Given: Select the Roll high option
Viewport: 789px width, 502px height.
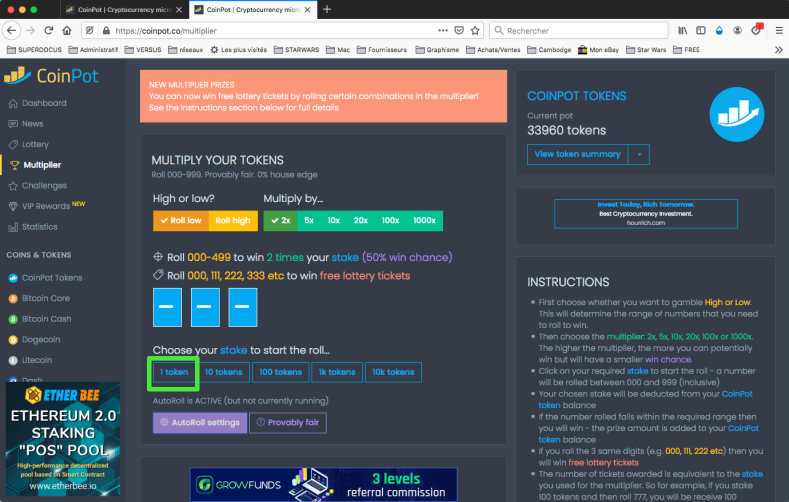Looking at the screenshot, I should click(233, 220).
